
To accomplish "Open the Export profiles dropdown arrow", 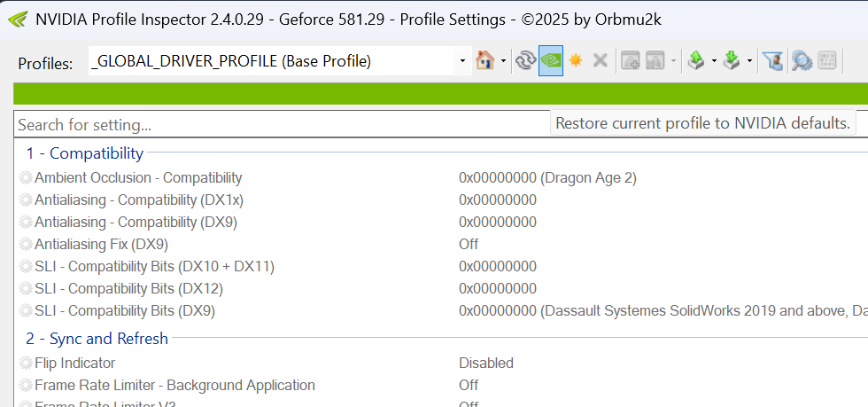I will (714, 61).
